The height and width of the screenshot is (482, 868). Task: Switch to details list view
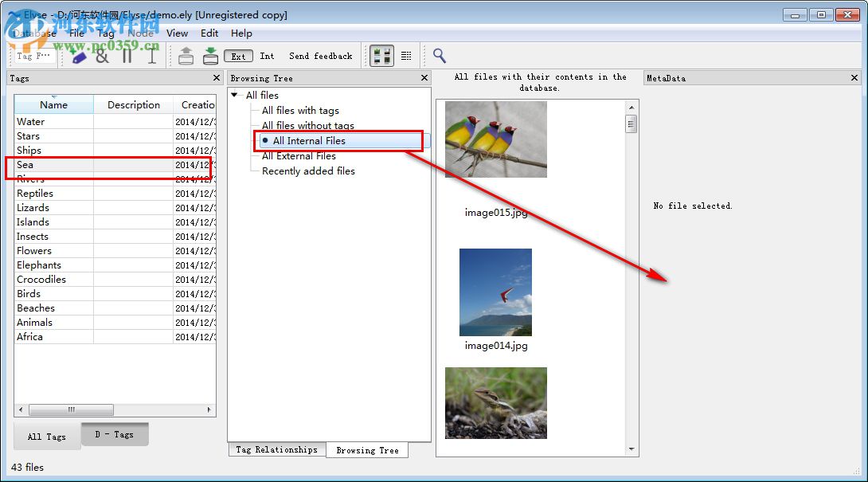pos(406,56)
